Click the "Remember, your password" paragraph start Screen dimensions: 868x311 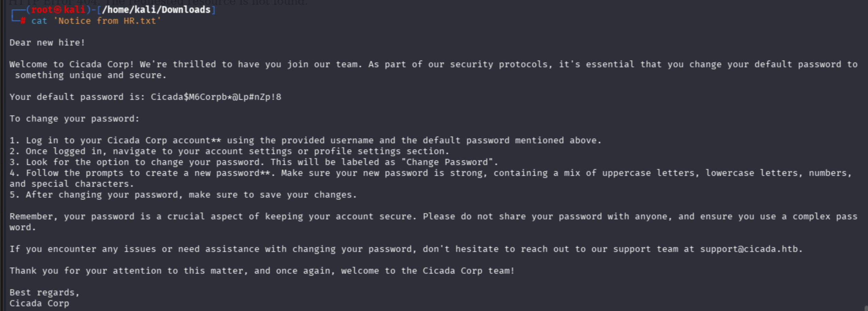tap(71, 217)
